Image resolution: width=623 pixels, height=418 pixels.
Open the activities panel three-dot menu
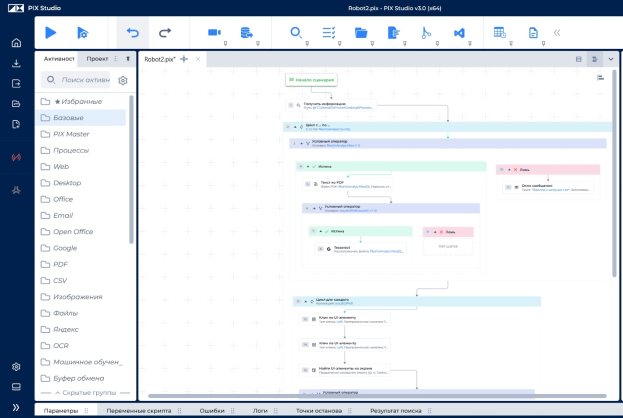click(x=116, y=58)
